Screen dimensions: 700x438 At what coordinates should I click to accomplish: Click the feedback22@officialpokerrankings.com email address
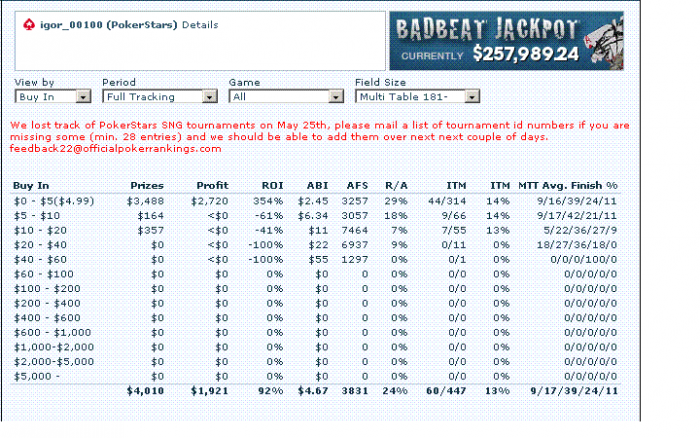pyautogui.click(x=116, y=149)
